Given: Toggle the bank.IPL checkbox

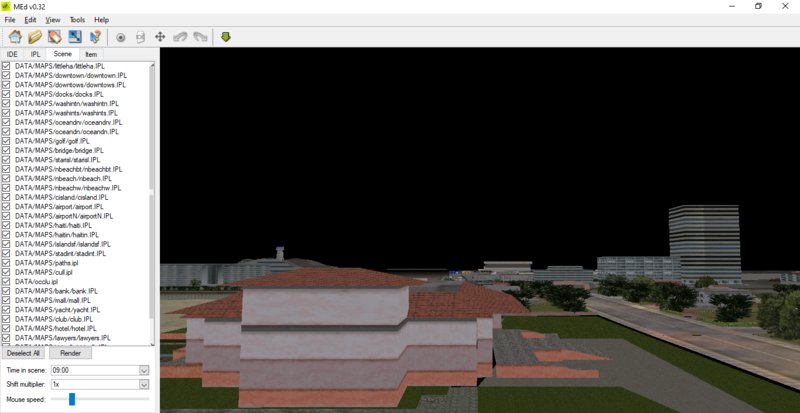Looking at the screenshot, I should pos(6,291).
